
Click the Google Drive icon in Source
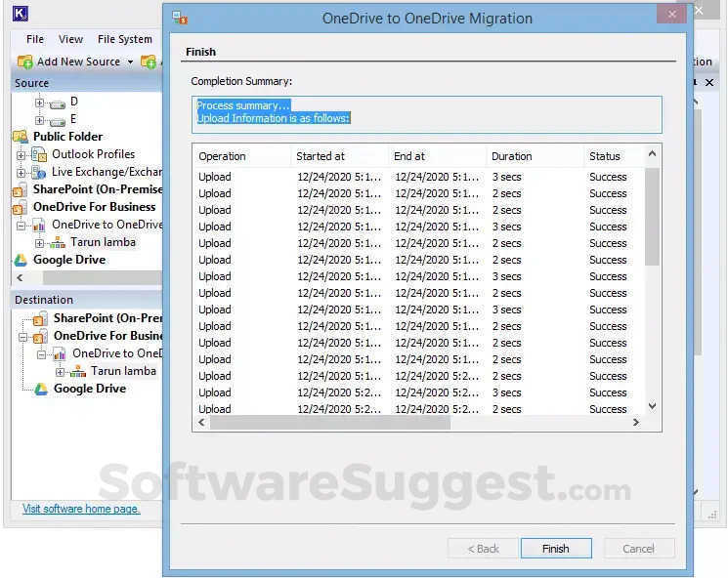[21, 260]
